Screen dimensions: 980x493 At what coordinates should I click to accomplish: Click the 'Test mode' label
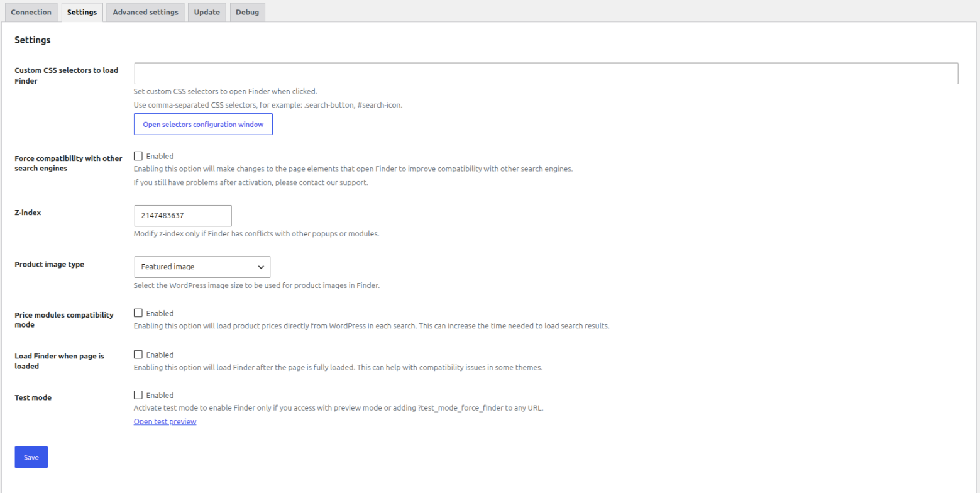pos(33,397)
